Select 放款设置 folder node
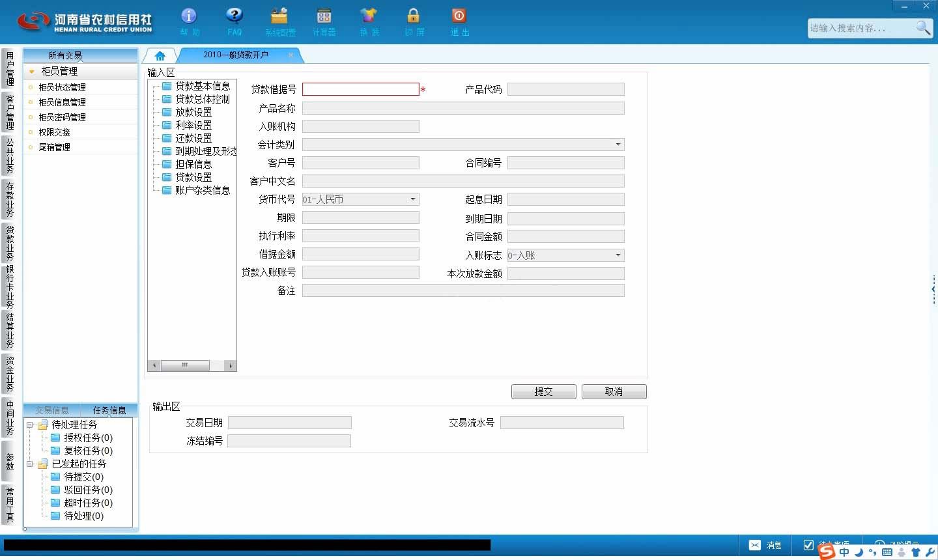Image resolution: width=938 pixels, height=560 pixels. point(187,112)
